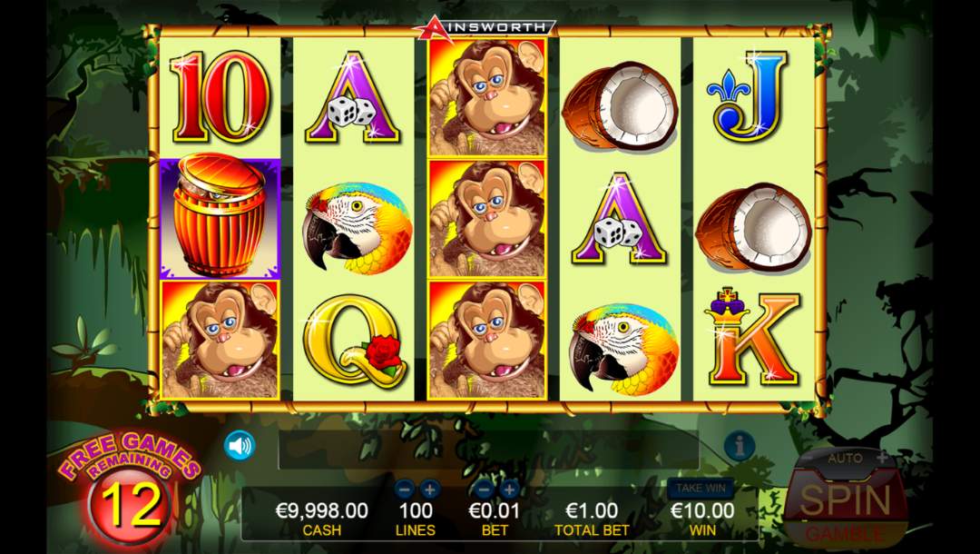Decrease the Auto spin count with minus
Screen dimensions: 980x554
[808, 458]
